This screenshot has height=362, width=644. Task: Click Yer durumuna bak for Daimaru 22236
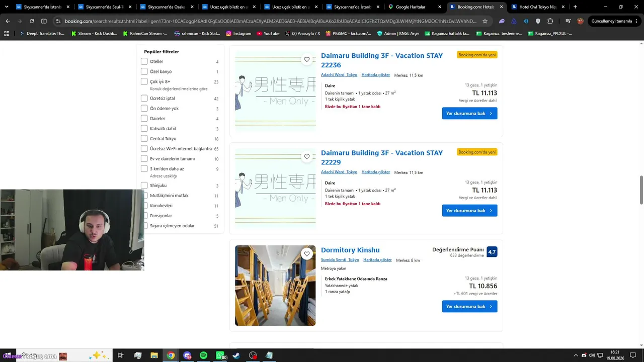click(x=469, y=113)
